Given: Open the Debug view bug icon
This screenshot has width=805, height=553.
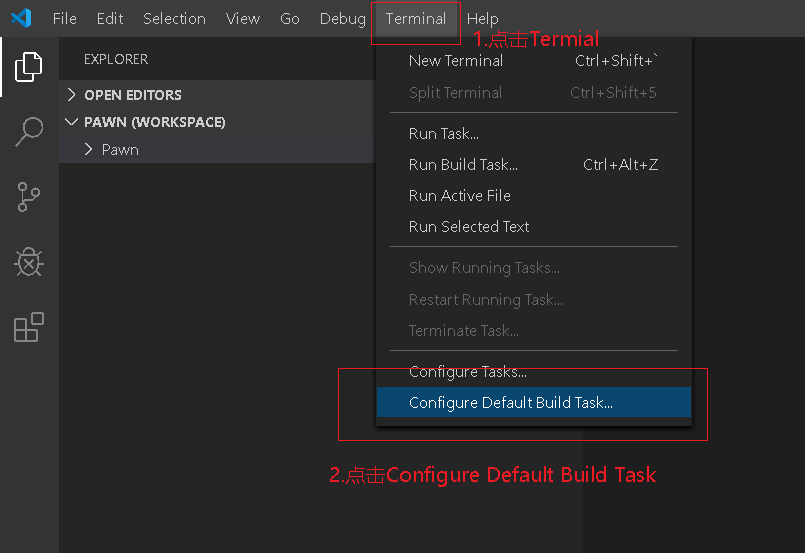Looking at the screenshot, I should (29, 262).
